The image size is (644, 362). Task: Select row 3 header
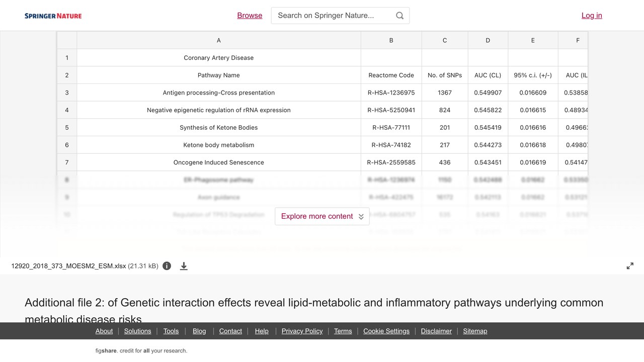(x=66, y=93)
